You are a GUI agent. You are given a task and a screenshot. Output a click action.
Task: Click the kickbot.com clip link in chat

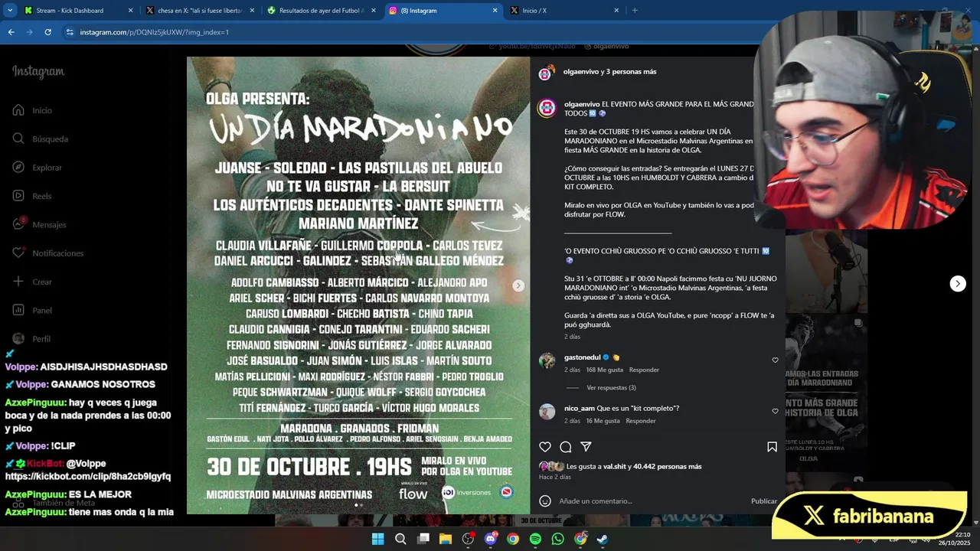88,476
